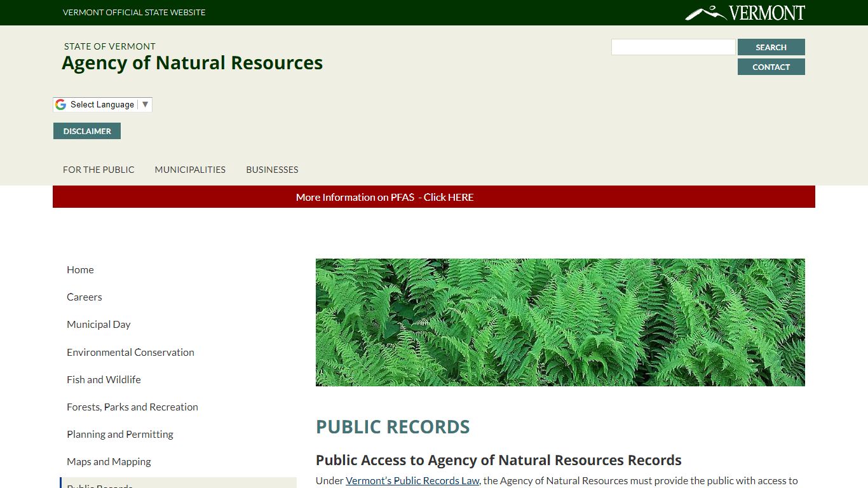Open Environmental Conservation sidebar link
The width and height of the screenshot is (868, 488).
coord(130,352)
